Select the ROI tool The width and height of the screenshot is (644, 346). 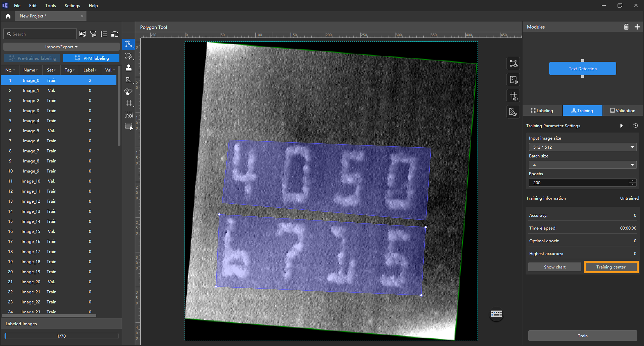click(129, 115)
